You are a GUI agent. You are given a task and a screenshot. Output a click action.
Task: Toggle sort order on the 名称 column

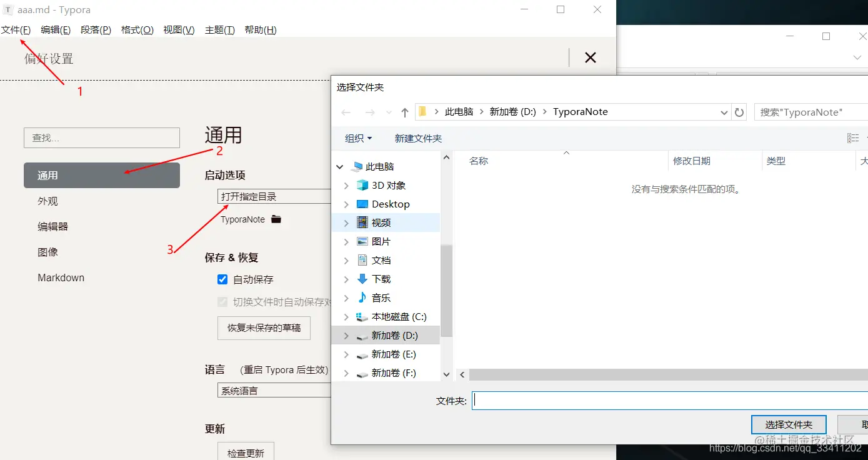point(479,161)
